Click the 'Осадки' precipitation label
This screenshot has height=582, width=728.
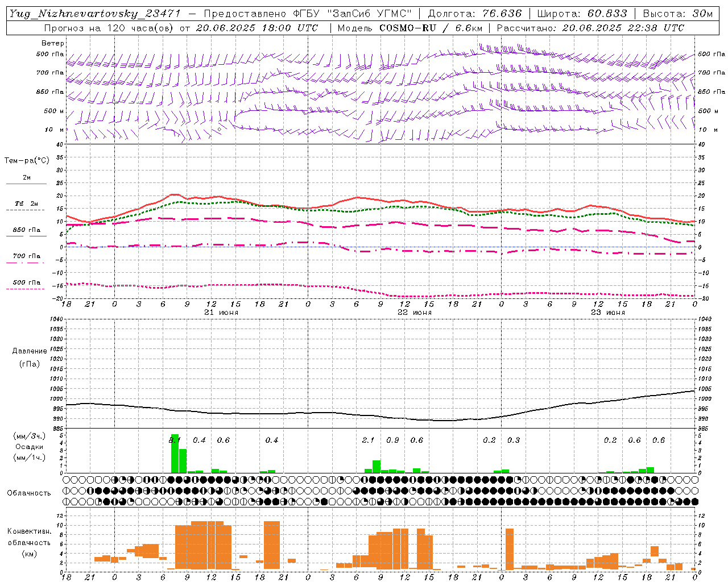[x=30, y=447]
